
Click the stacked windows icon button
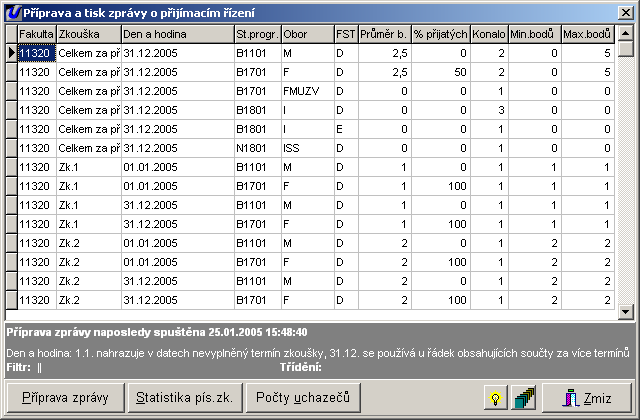[522, 398]
